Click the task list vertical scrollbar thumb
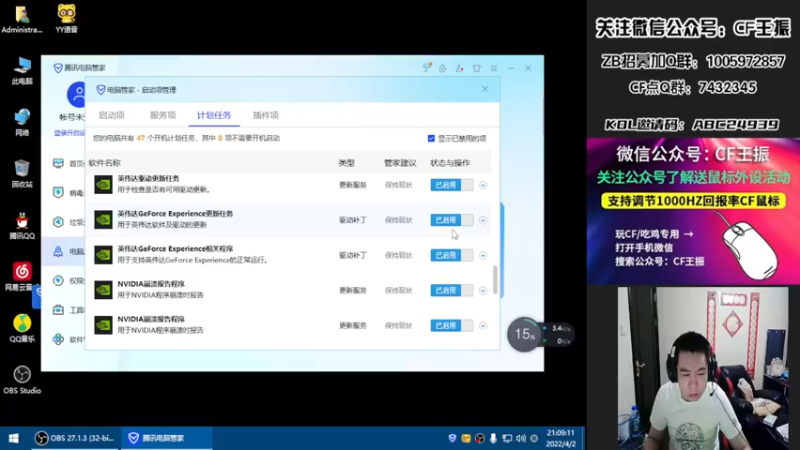 pyautogui.click(x=495, y=280)
